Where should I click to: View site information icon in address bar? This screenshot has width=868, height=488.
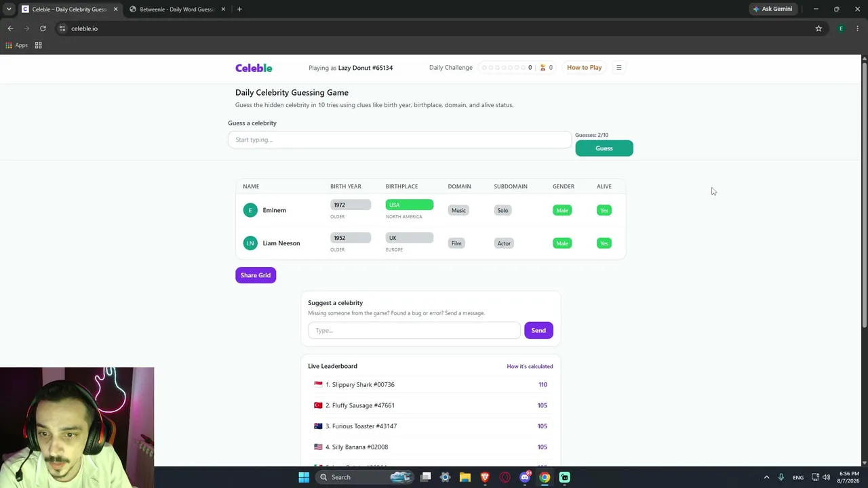click(x=62, y=28)
